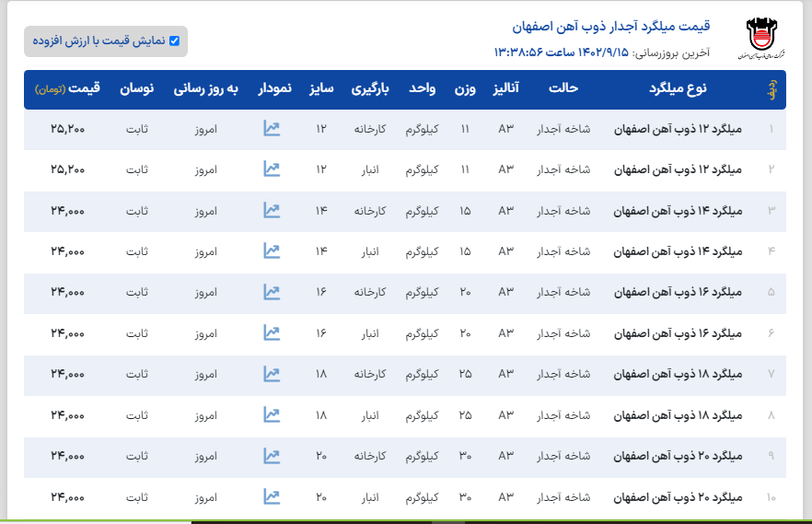This screenshot has height=524, width=812.
Task: Click chart icon in row 9 (میلگرد ۲۰ کارخانه)
Action: tap(272, 456)
